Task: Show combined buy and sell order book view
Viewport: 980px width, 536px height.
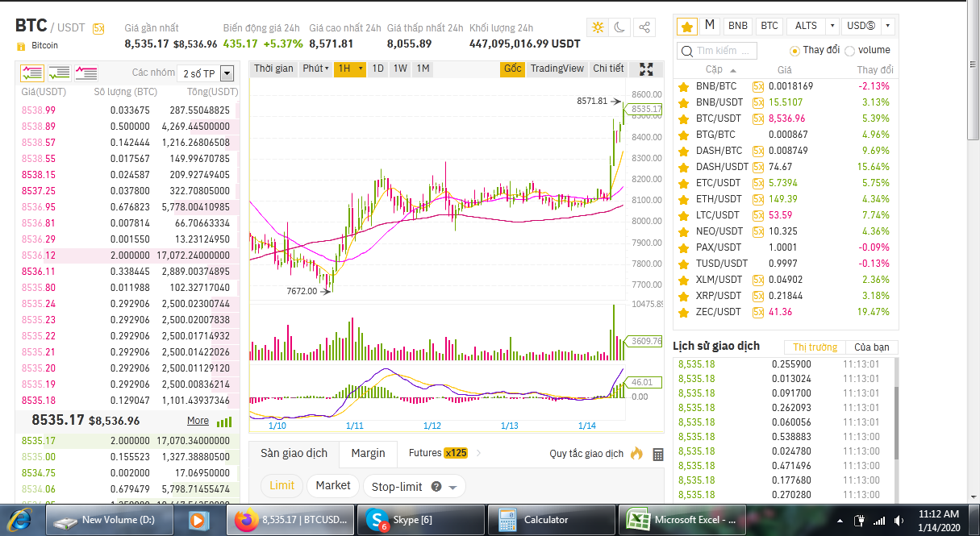Action: point(32,73)
